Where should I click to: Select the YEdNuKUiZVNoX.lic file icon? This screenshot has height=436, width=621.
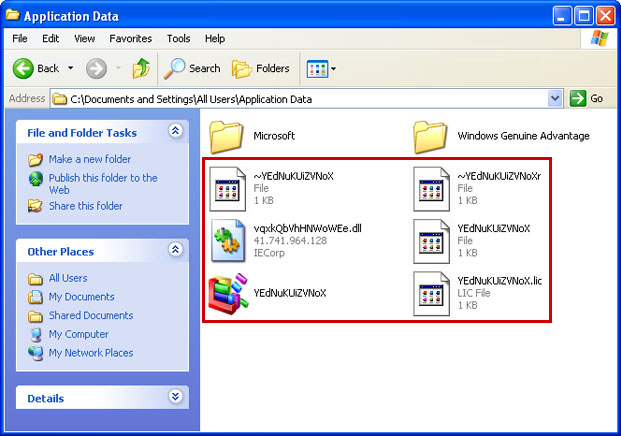point(431,293)
